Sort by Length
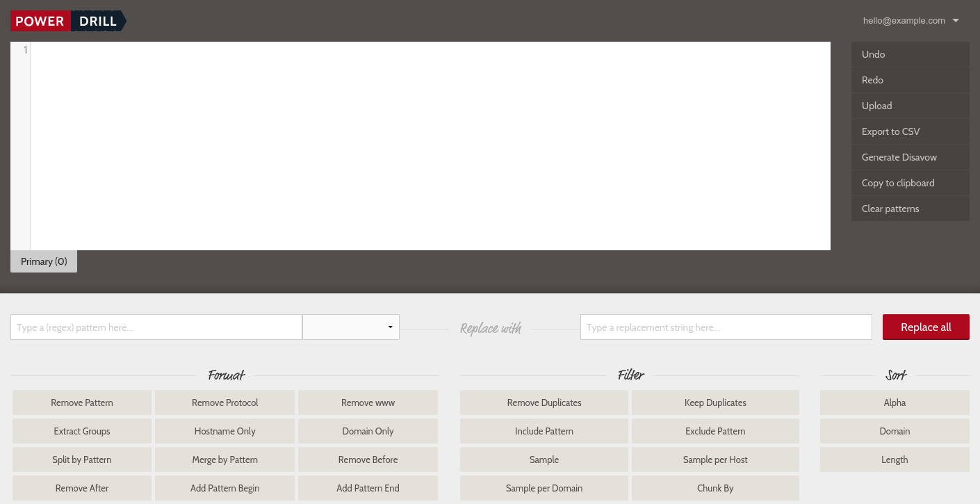Viewport: 980px width, 504px height. 895,460
